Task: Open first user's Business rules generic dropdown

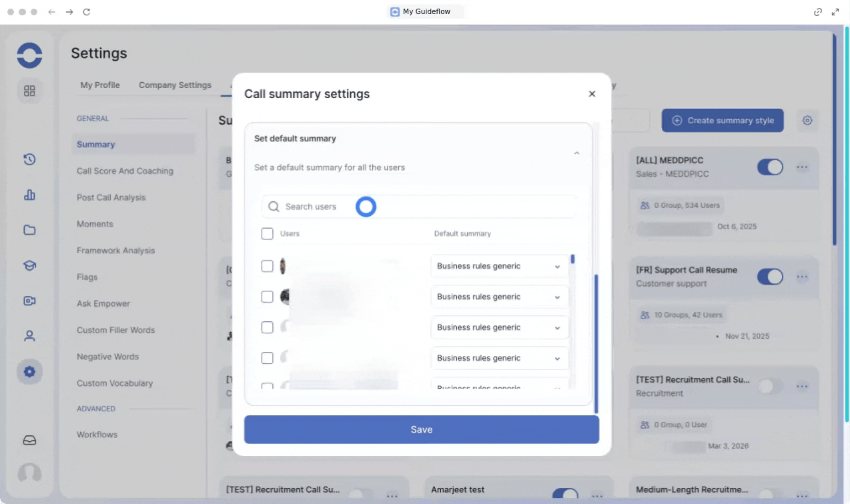Action: [x=499, y=266]
